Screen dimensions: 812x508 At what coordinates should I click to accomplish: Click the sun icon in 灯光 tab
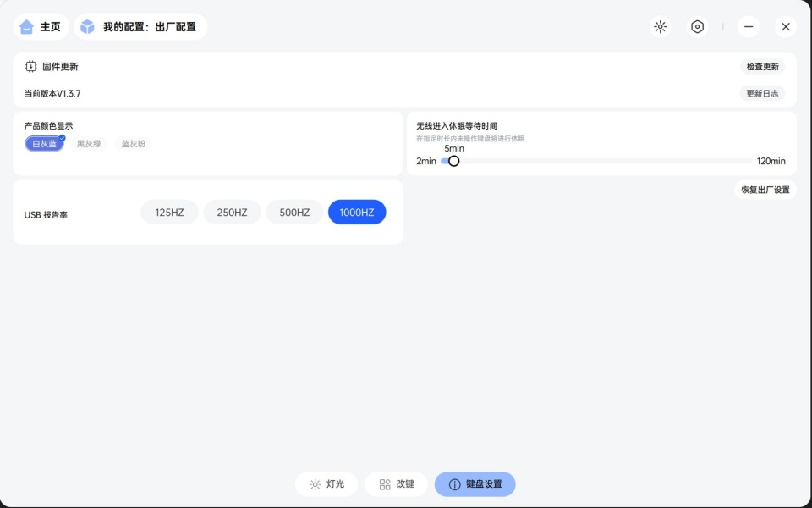pos(315,484)
